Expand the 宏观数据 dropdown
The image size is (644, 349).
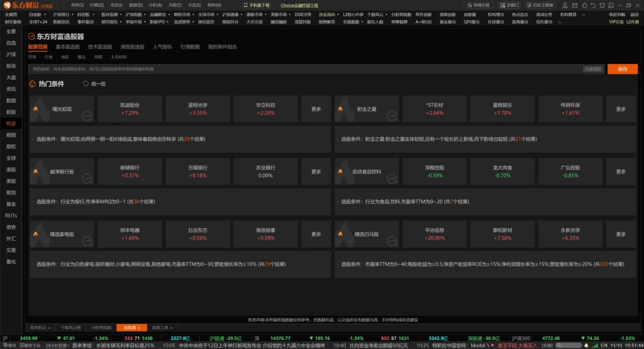pos(362,22)
